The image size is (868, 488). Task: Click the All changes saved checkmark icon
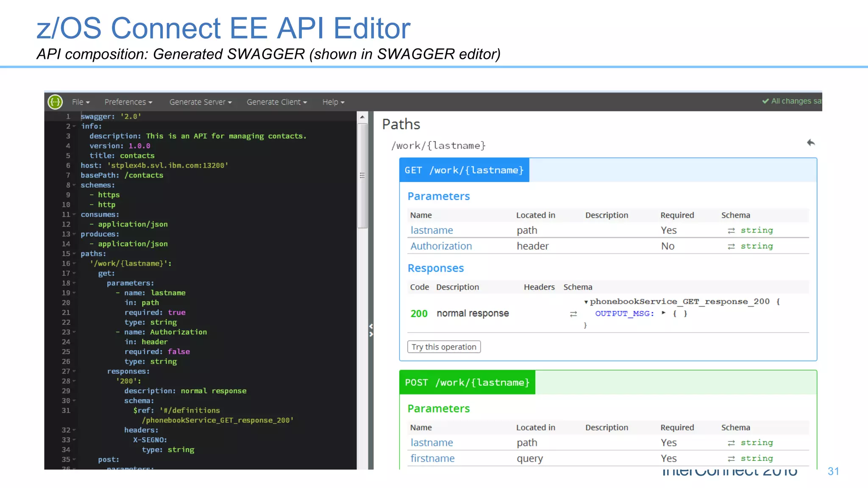tap(765, 101)
